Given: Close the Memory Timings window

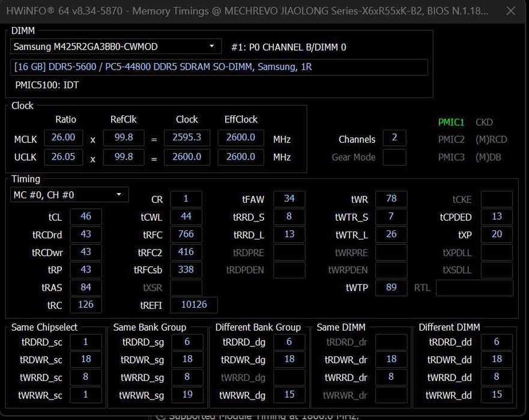Looking at the screenshot, I should (x=510, y=11).
